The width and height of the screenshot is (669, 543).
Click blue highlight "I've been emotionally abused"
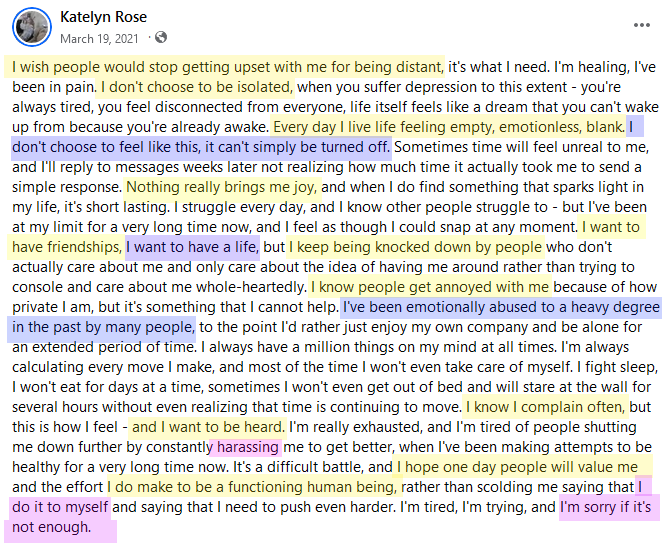point(435,307)
